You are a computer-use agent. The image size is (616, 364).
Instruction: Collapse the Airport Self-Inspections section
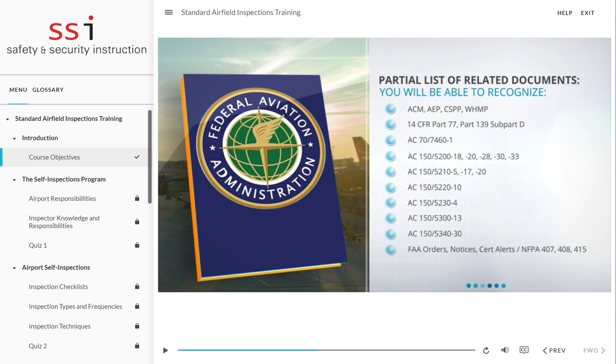tap(14, 268)
